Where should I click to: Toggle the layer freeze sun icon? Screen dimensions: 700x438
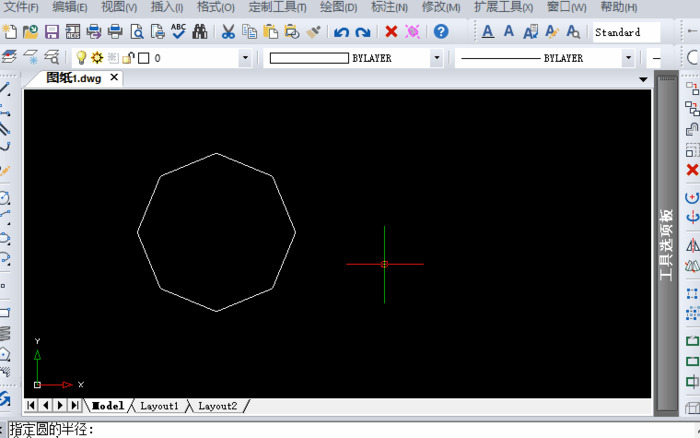pyautogui.click(x=97, y=58)
